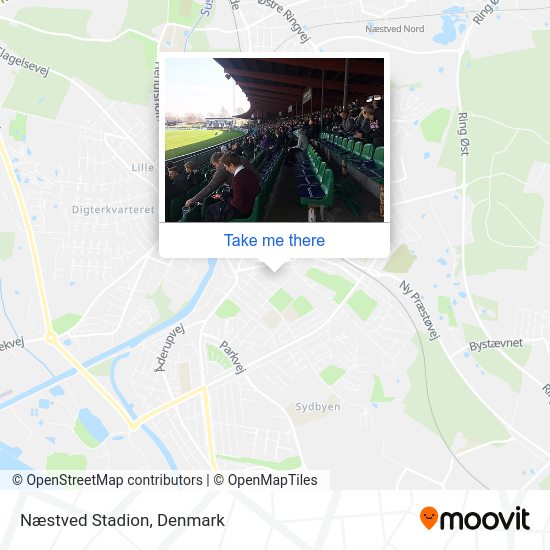Click the Digterkvarteret neighborhood label
The image size is (550, 550).
tap(113, 210)
